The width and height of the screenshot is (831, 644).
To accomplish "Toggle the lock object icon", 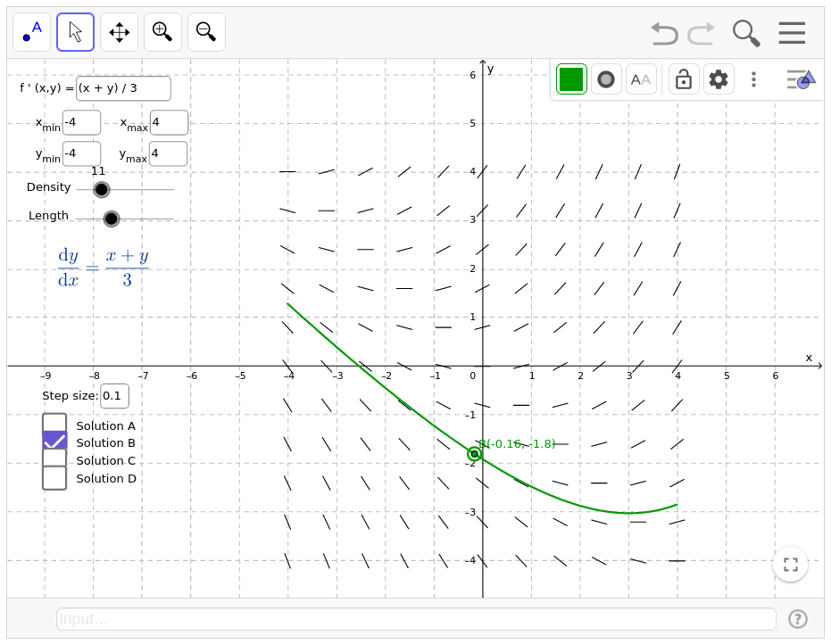I will (683, 79).
